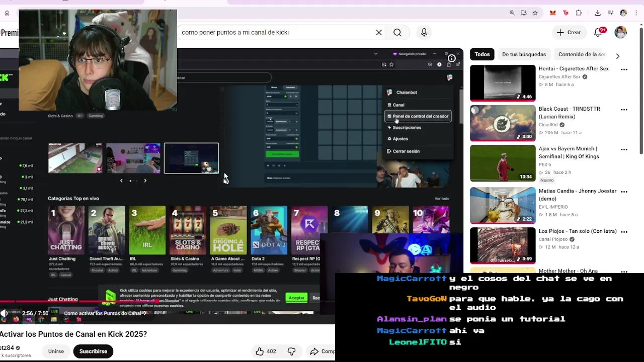Open Canal Piojoso channel name
The width and height of the screenshot is (644, 362).
(553, 239)
